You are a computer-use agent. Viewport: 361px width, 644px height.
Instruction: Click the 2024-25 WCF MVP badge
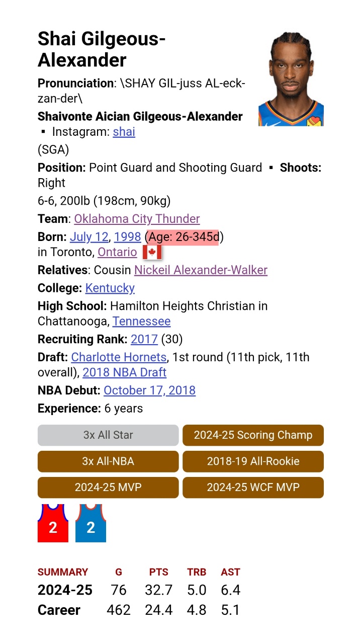click(253, 488)
